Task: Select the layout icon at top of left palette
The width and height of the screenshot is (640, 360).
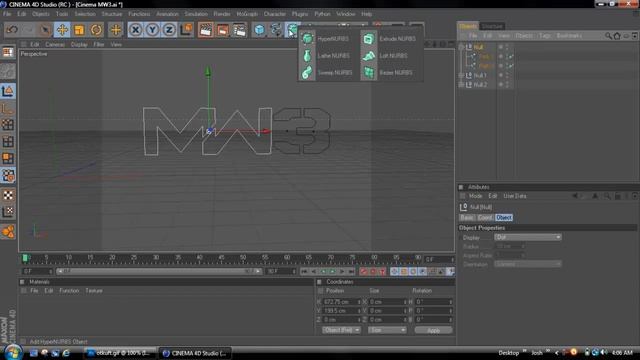Action: [8, 52]
